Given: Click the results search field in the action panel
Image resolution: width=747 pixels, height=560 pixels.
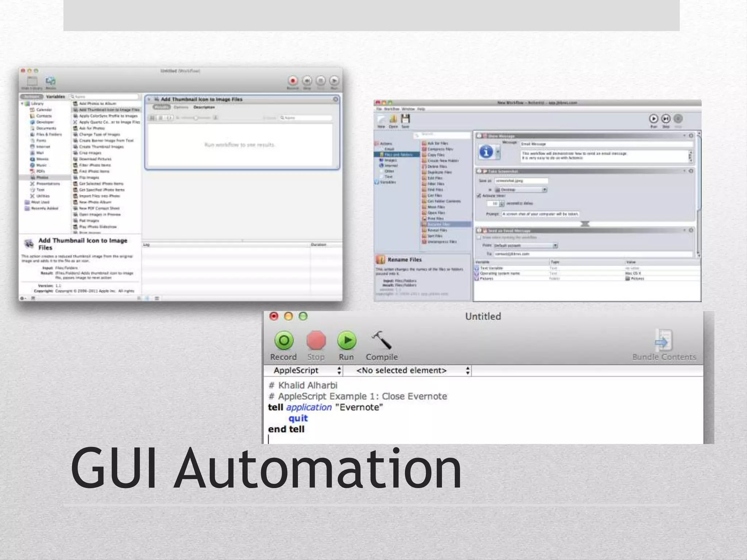Looking at the screenshot, I should (306, 118).
